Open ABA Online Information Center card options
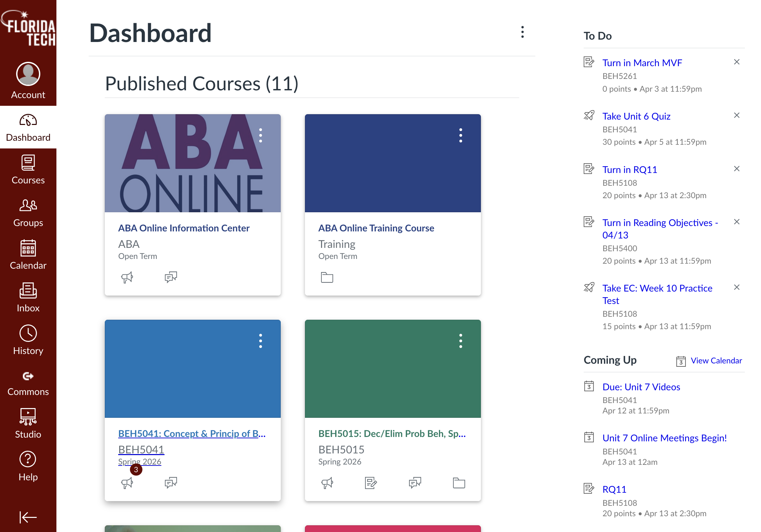 point(261,135)
